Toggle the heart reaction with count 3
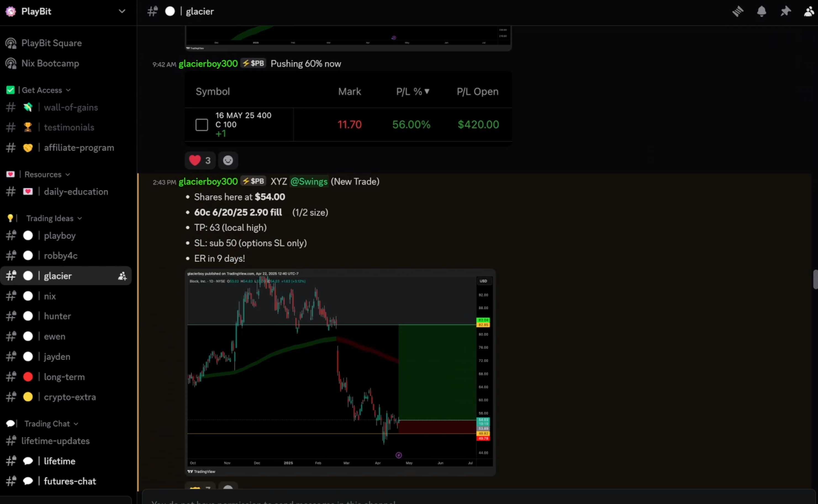818x504 pixels. [200, 161]
